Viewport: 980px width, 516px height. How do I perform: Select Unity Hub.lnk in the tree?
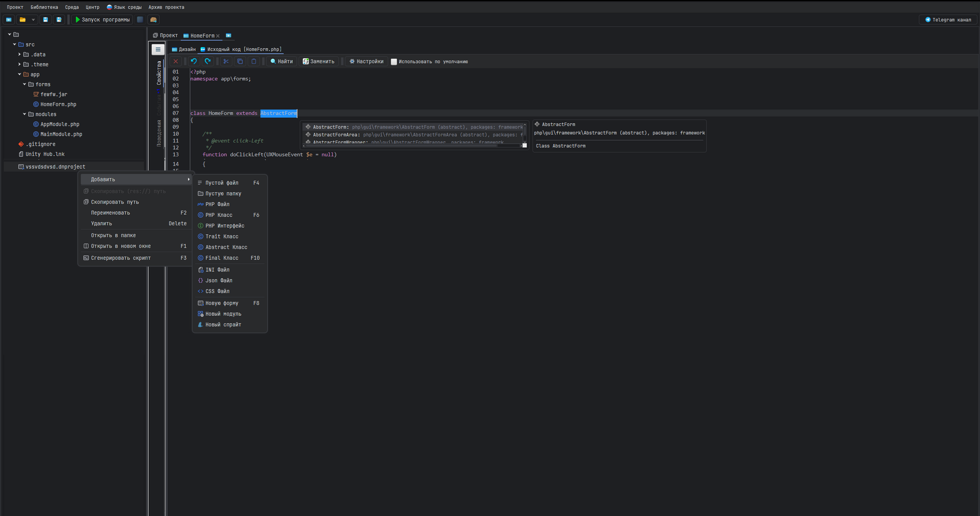(x=41, y=154)
